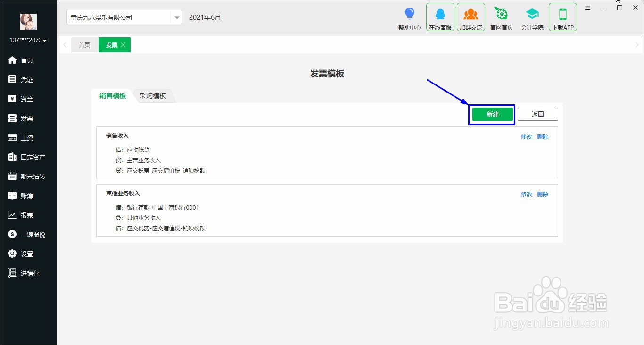Click the 下载APP phone icon

pyautogui.click(x=562, y=17)
